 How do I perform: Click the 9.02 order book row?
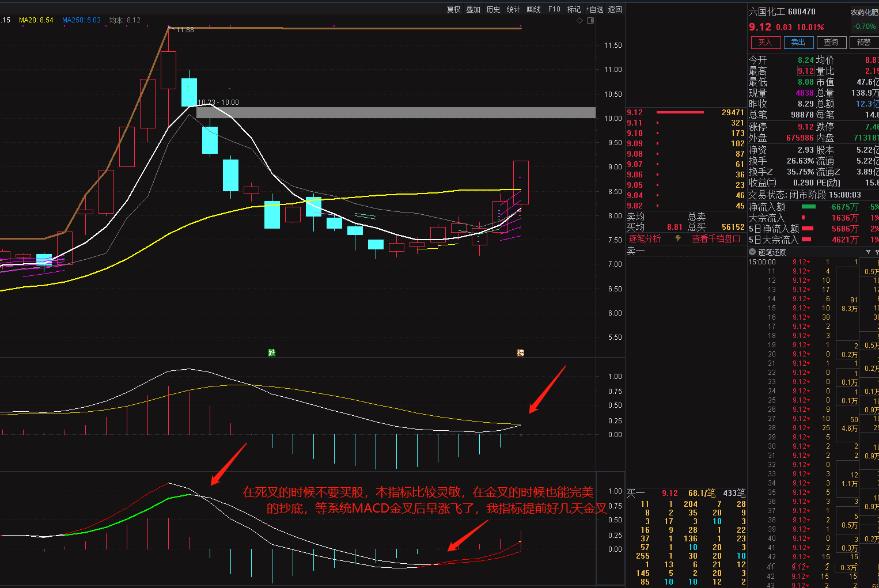click(x=685, y=206)
